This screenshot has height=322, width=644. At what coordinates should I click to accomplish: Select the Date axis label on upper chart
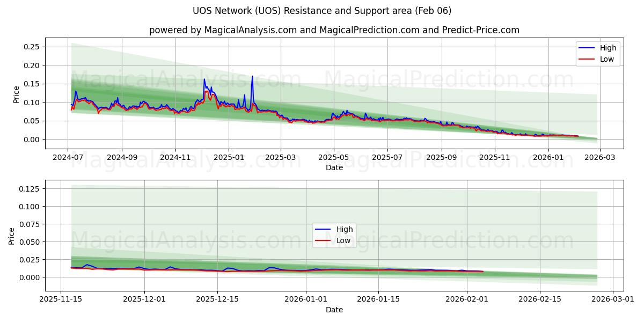pyautogui.click(x=334, y=167)
